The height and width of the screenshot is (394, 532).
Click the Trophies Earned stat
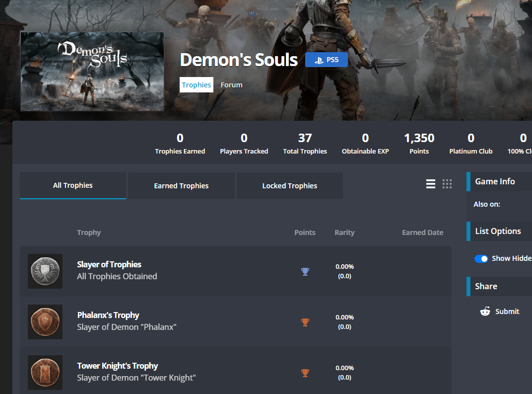point(180,143)
